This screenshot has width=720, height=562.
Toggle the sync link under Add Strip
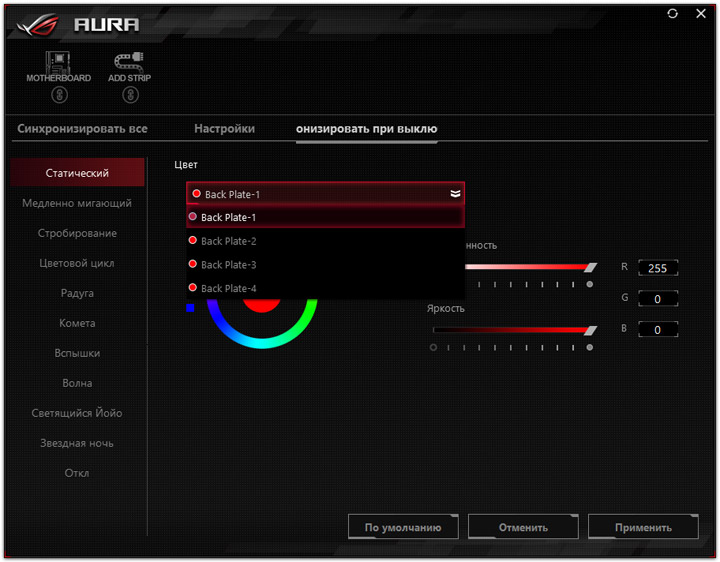point(130,95)
